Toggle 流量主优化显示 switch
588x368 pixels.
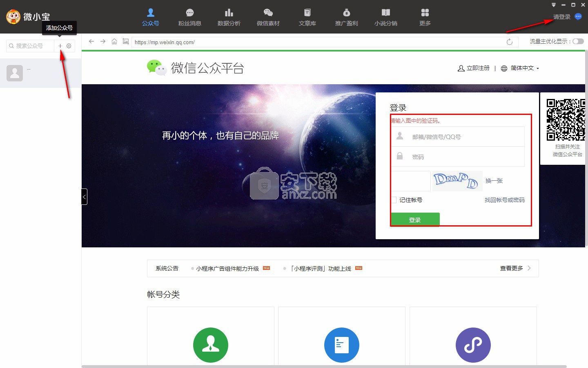578,41
